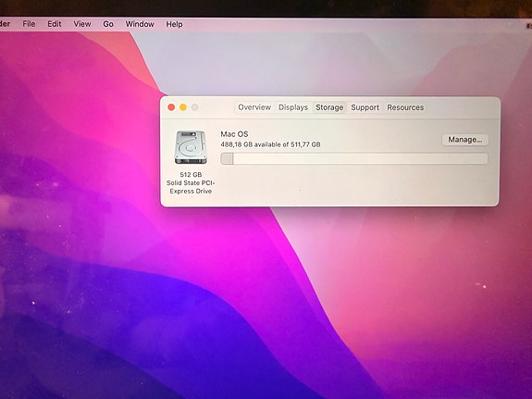
Task: Open the Manage storage dialog
Action: pos(465,140)
